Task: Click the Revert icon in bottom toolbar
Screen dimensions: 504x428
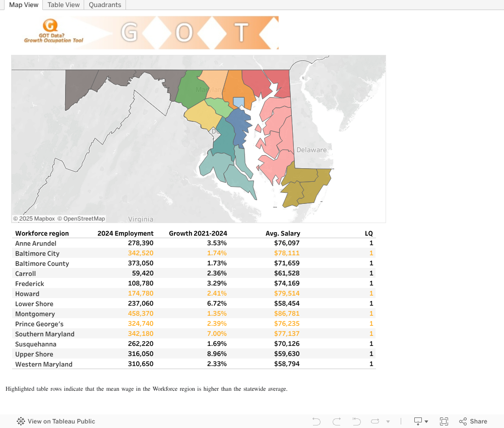Action: point(357,421)
